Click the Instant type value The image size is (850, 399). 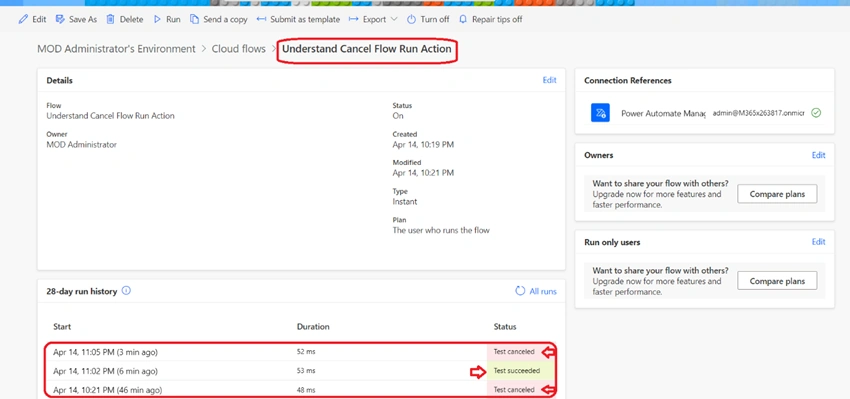(404, 201)
